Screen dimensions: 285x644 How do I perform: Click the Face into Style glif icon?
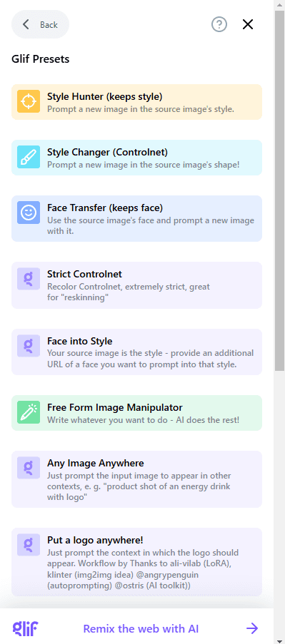click(x=29, y=346)
